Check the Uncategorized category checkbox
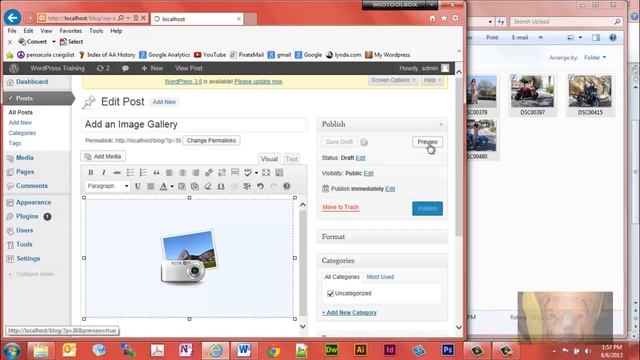 [x=331, y=293]
